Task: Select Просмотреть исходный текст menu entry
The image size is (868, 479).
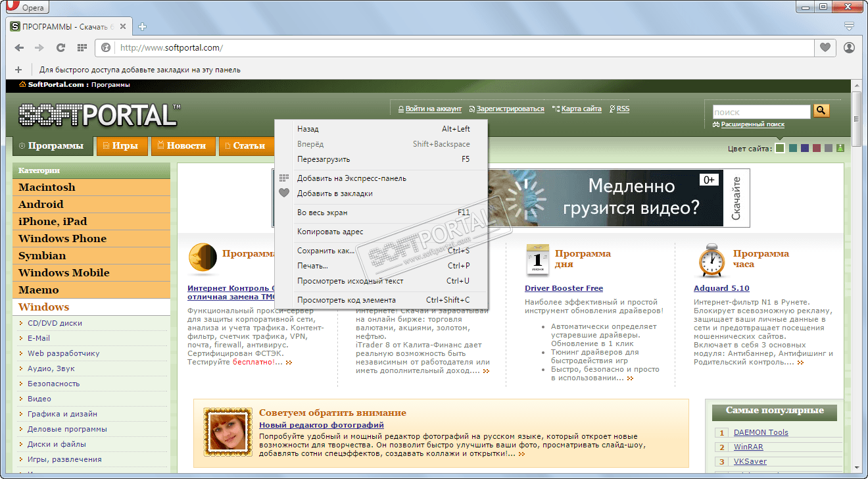Action: [381, 281]
